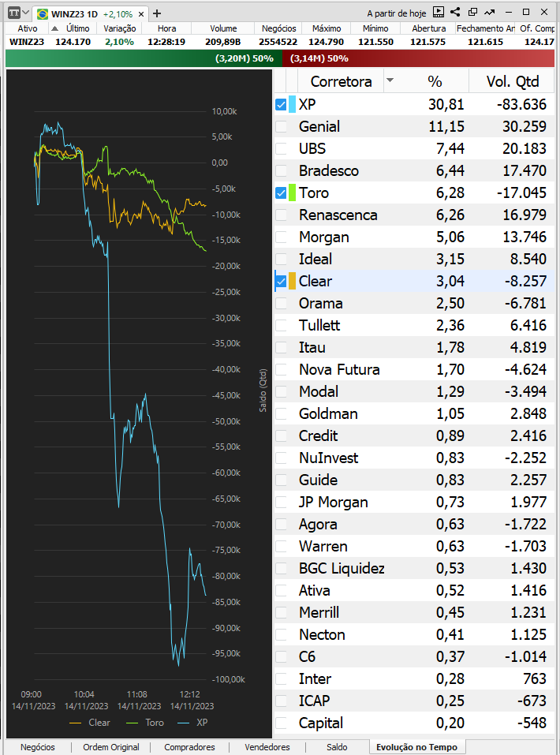Screen dimensions: 560x755
Task: Click the WINZ23 asset cell
Action: [27, 42]
